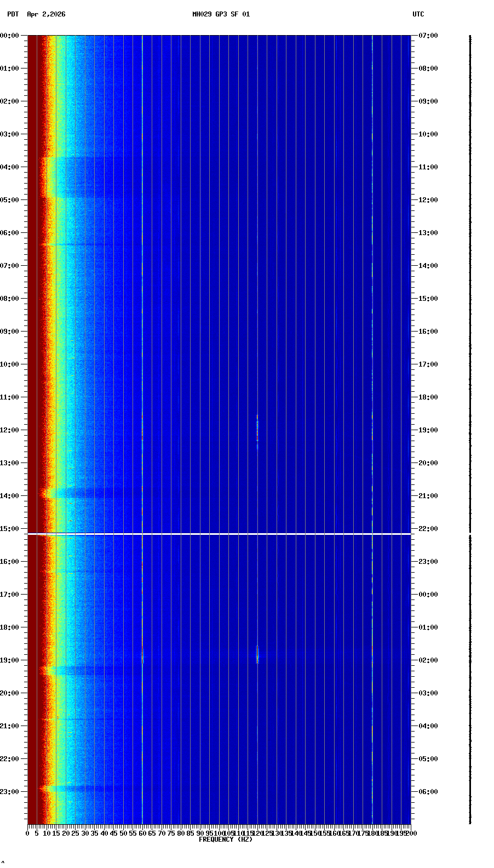Viewport: 494px width, 868px height.
Task: Click the 23:00 PDT time label
Action: tap(9, 792)
